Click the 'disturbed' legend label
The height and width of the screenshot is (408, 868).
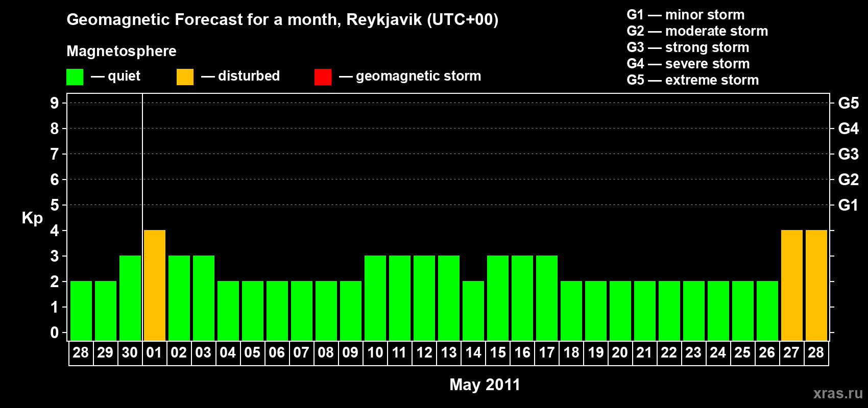point(249,76)
